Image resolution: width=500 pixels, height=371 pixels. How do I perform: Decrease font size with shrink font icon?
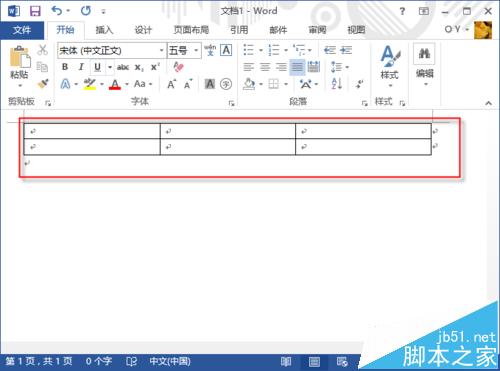[x=188, y=84]
